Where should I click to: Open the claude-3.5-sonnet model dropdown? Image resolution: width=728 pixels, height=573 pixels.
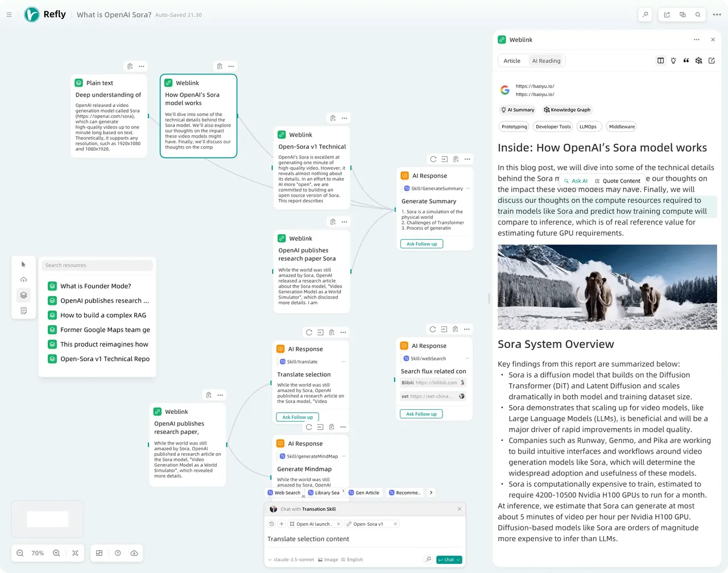click(x=291, y=560)
